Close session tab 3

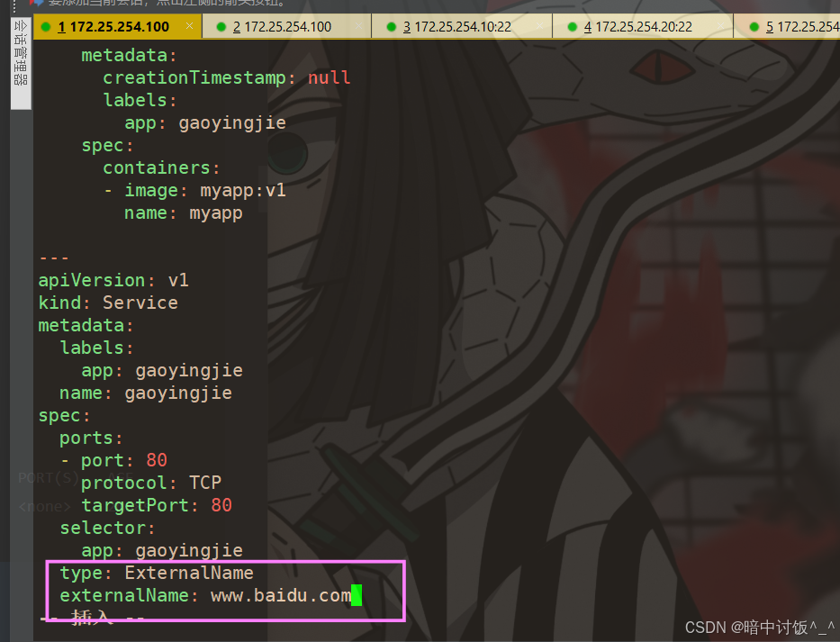click(x=540, y=26)
